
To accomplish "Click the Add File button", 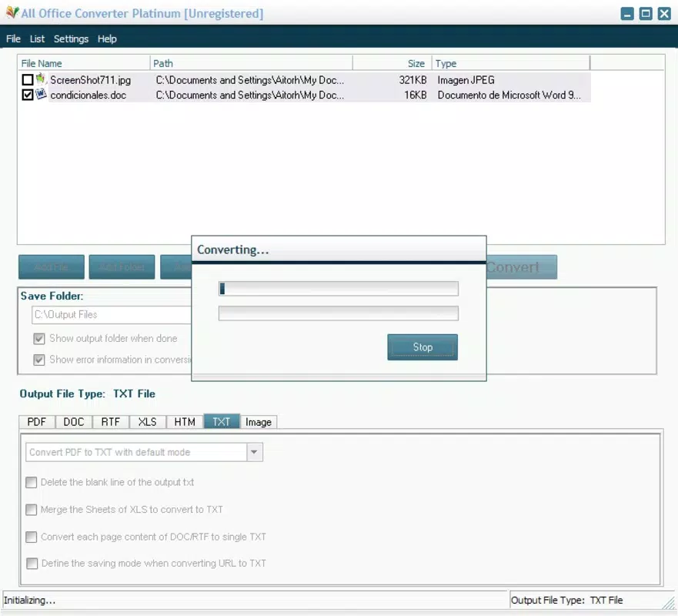I will (x=52, y=267).
